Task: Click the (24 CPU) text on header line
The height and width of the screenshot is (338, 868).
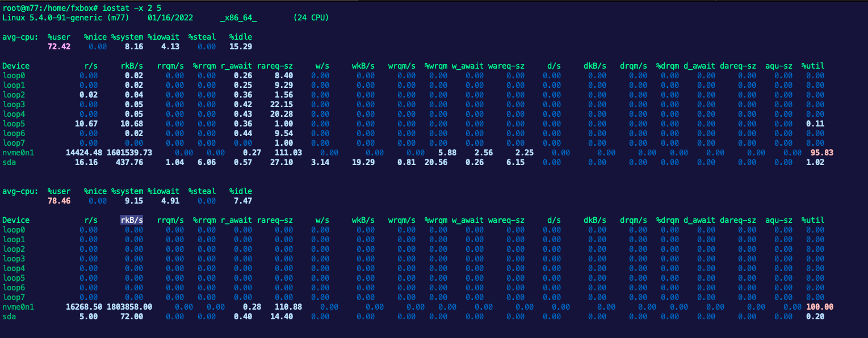Action: click(x=311, y=18)
